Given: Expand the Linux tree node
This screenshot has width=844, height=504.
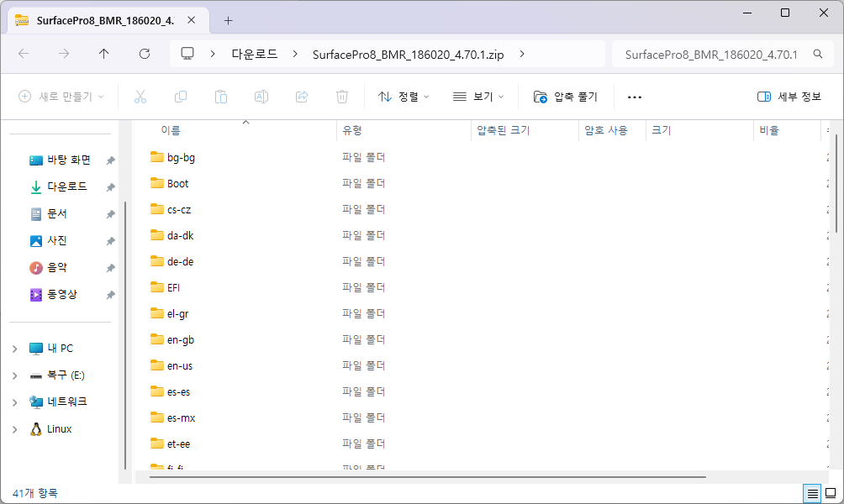Looking at the screenshot, I should (15, 429).
